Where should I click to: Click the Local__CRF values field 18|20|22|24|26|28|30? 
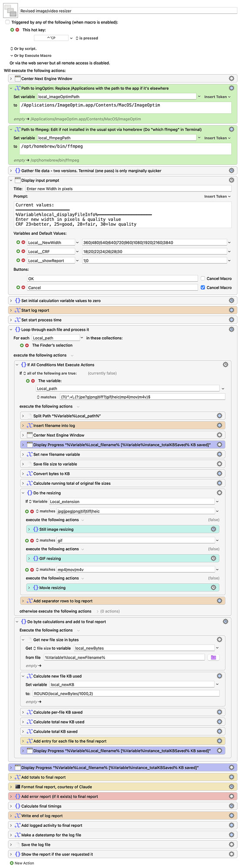(x=154, y=251)
